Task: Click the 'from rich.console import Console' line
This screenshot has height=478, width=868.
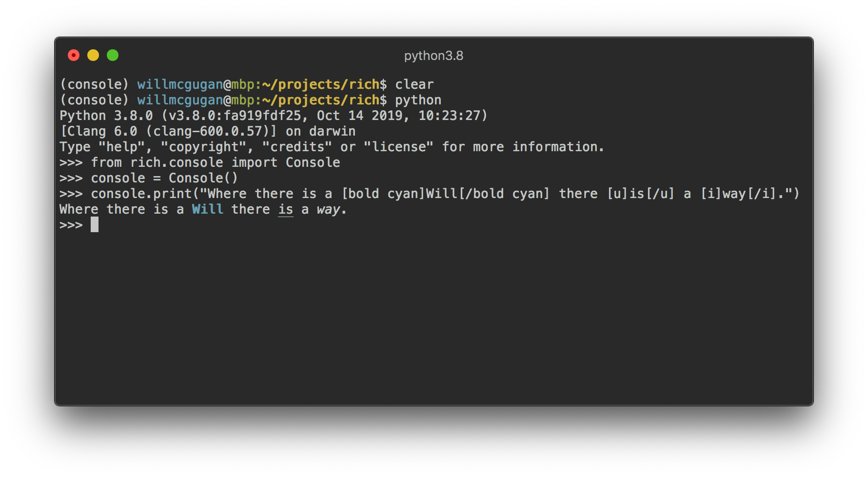Action: click(215, 162)
